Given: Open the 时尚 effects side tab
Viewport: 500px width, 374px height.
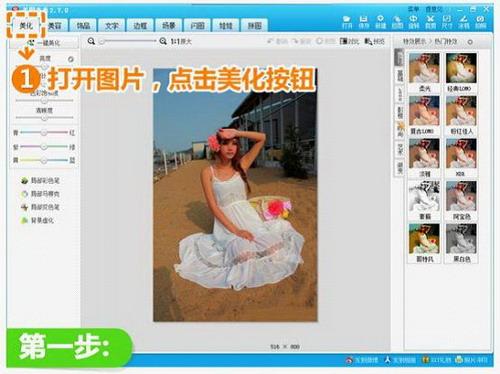Looking at the screenshot, I should (400, 131).
